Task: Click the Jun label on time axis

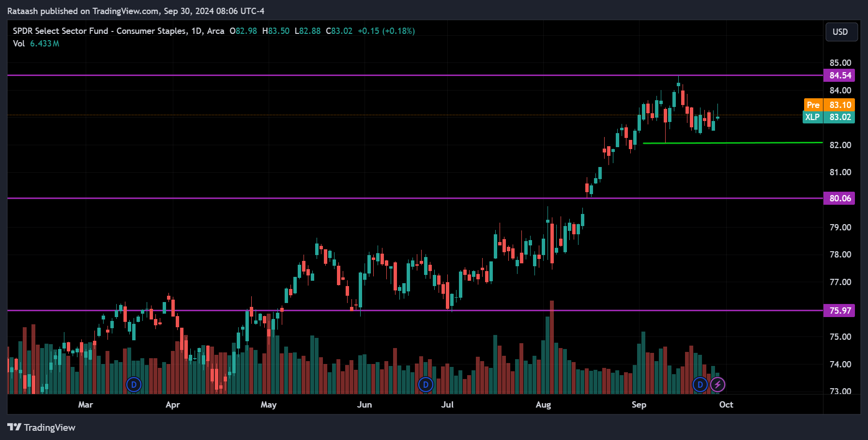Action: (x=365, y=405)
